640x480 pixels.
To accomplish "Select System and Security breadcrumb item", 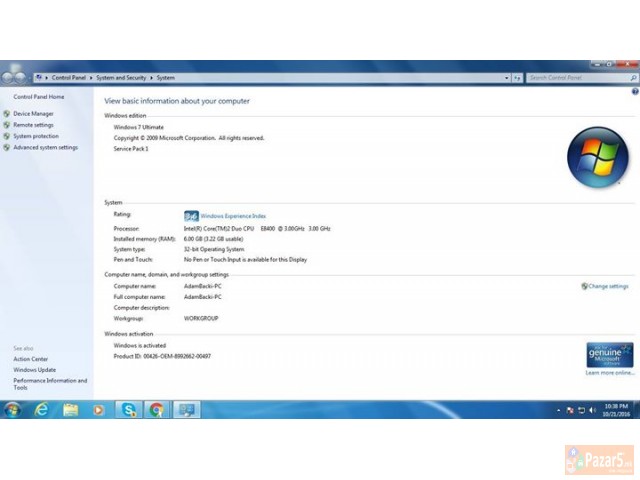I will coord(122,77).
